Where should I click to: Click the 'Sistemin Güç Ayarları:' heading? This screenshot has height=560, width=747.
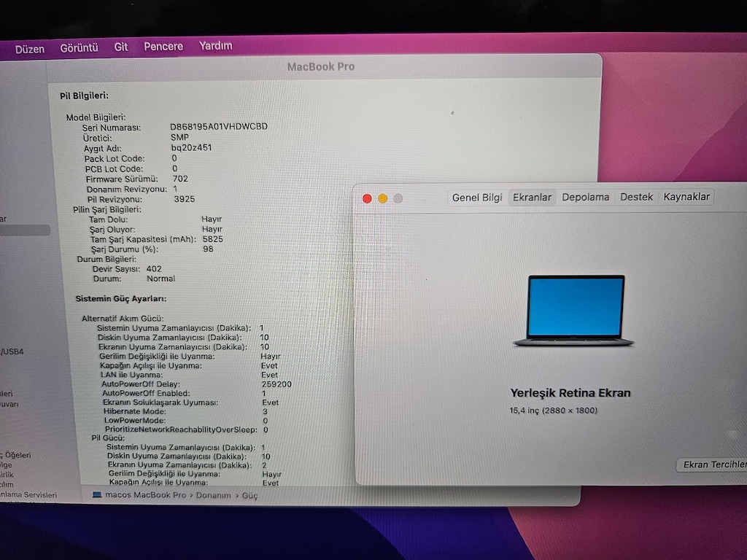(121, 298)
